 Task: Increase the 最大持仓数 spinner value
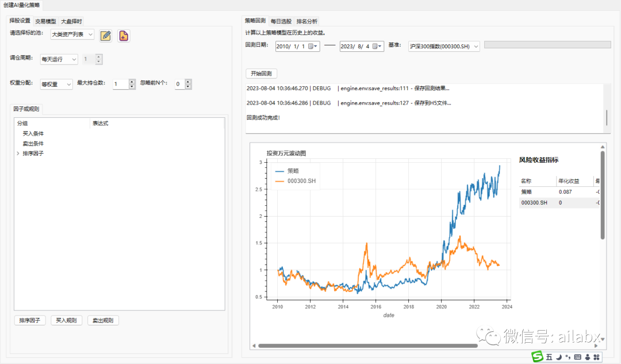tap(132, 82)
